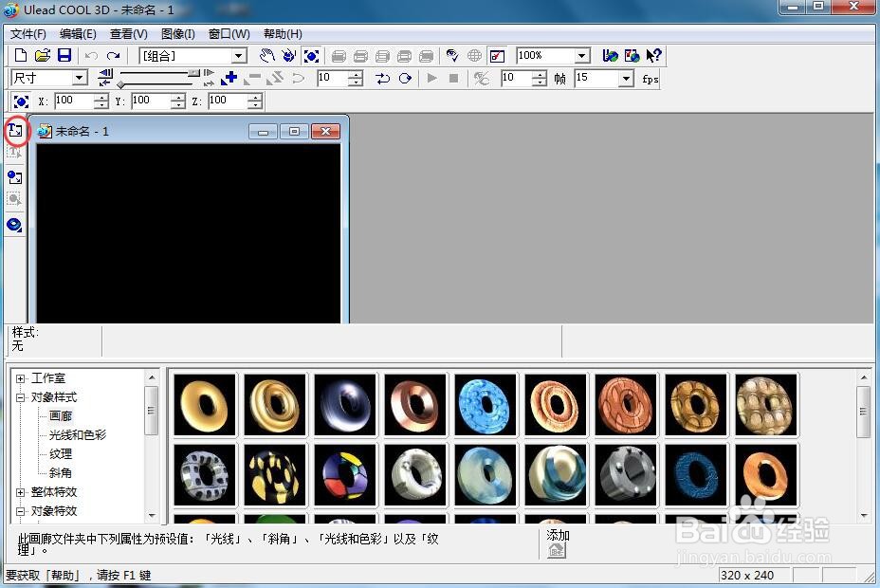880x588 pixels.
Task: Create a new file with the blank page icon
Action: coord(21,55)
